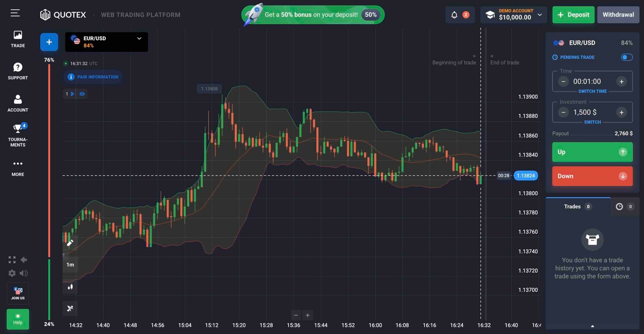The height and width of the screenshot is (334, 644).
Task: Click the Deposit button
Action: [x=573, y=15]
